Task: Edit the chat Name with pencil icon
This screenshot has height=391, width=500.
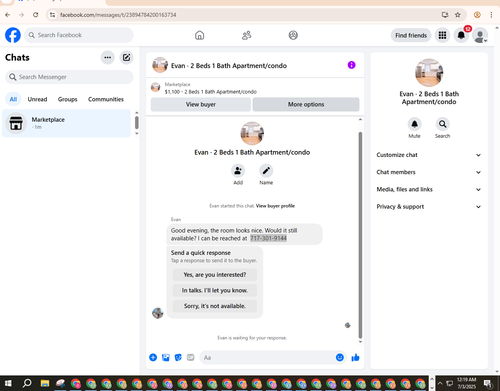Action: [x=266, y=171]
